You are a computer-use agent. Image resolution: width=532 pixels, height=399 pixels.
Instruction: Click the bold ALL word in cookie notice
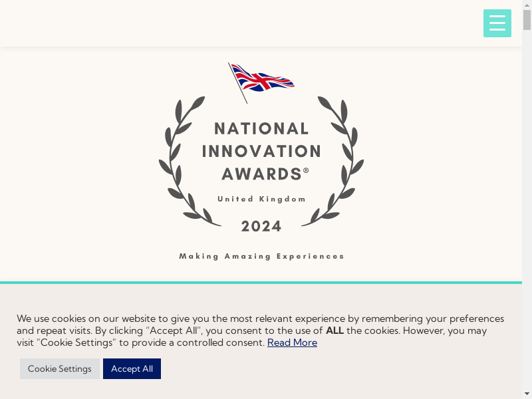(x=334, y=331)
